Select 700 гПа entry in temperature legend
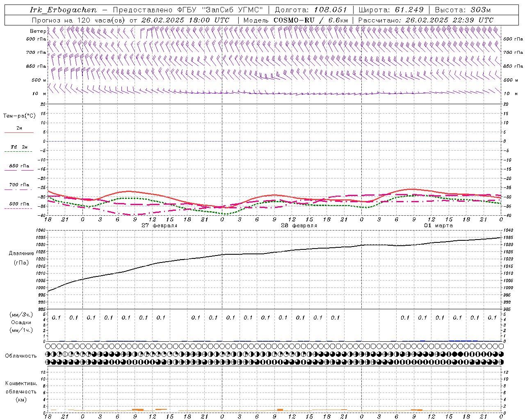The image size is (525, 420). (19, 185)
